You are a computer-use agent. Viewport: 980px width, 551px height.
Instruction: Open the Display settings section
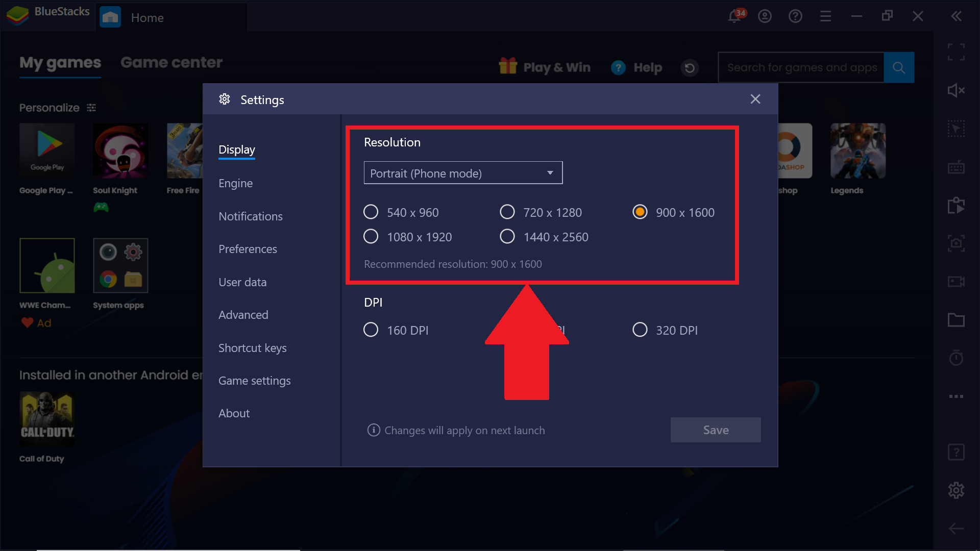click(237, 148)
